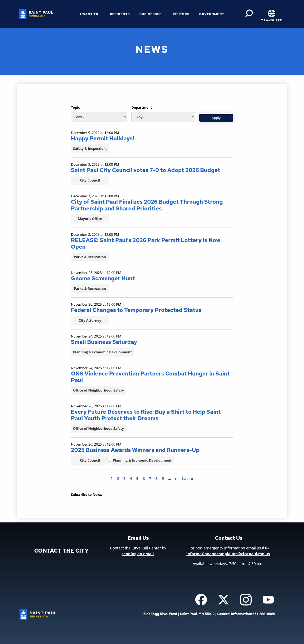The width and height of the screenshot is (304, 644).
Task: Select the Parks & Recreation tag under Gnome Scavenger Hunt
Action: pos(90,289)
